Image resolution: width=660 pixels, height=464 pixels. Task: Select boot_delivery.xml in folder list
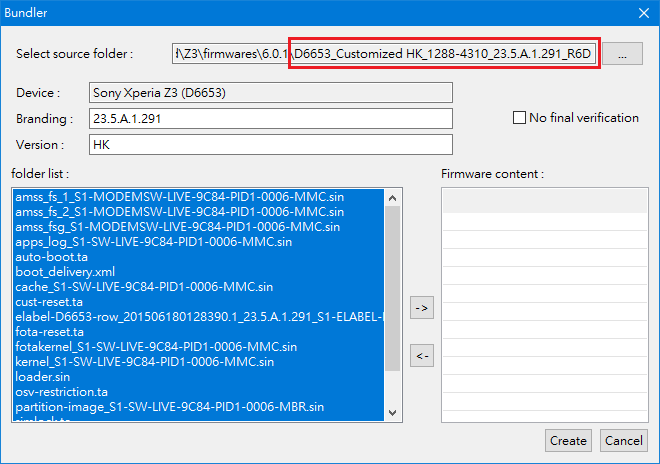[x=198, y=272]
